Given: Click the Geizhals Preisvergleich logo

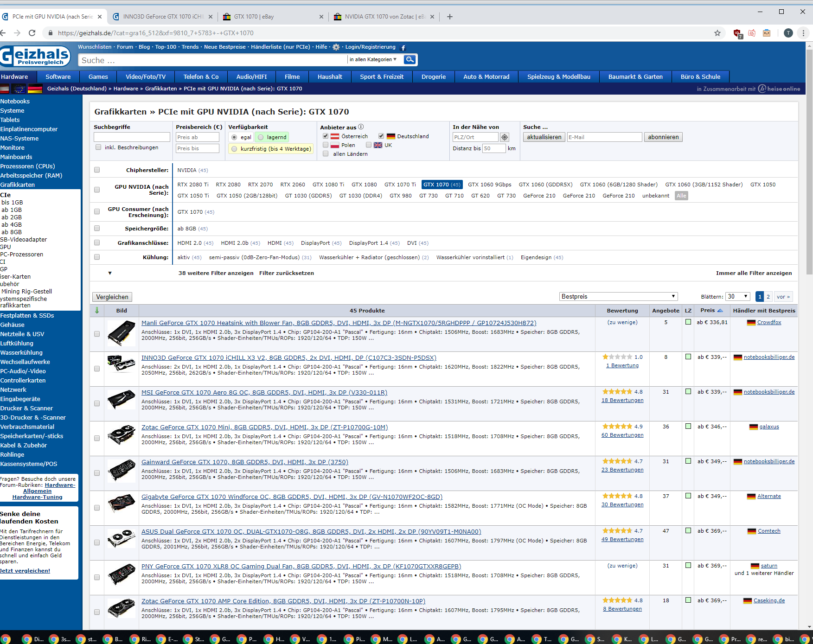Looking at the screenshot, I should tap(35, 56).
